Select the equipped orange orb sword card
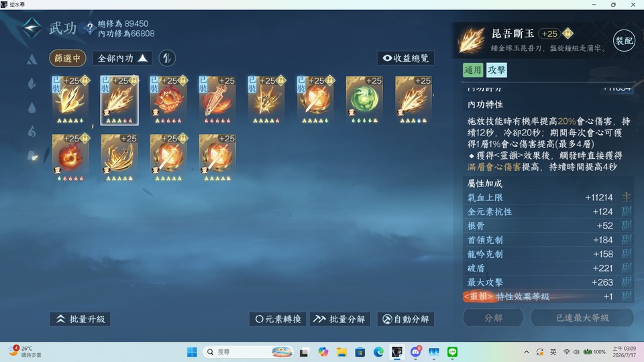644x362 pixels. pos(315,100)
